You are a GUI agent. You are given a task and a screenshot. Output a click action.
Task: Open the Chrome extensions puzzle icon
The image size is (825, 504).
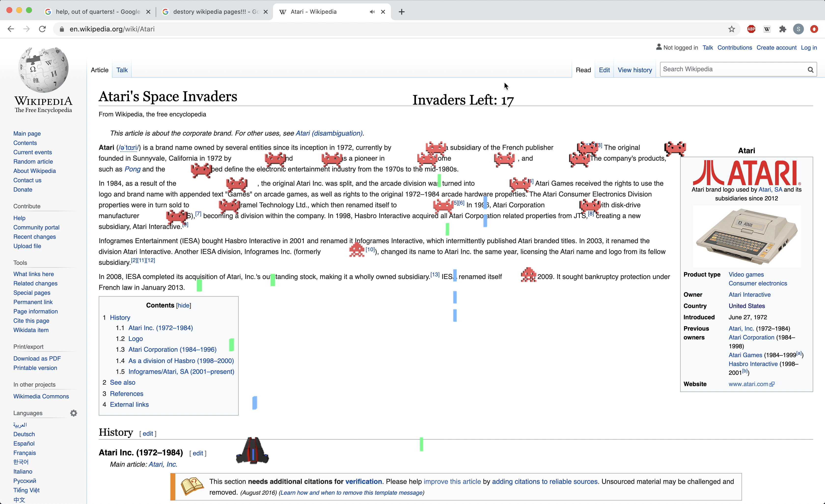783,29
